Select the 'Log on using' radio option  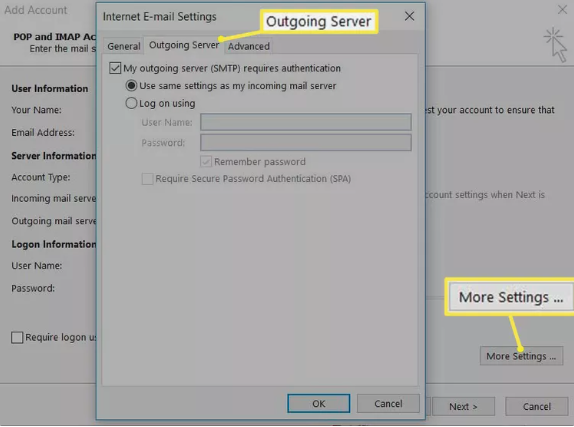pos(131,103)
